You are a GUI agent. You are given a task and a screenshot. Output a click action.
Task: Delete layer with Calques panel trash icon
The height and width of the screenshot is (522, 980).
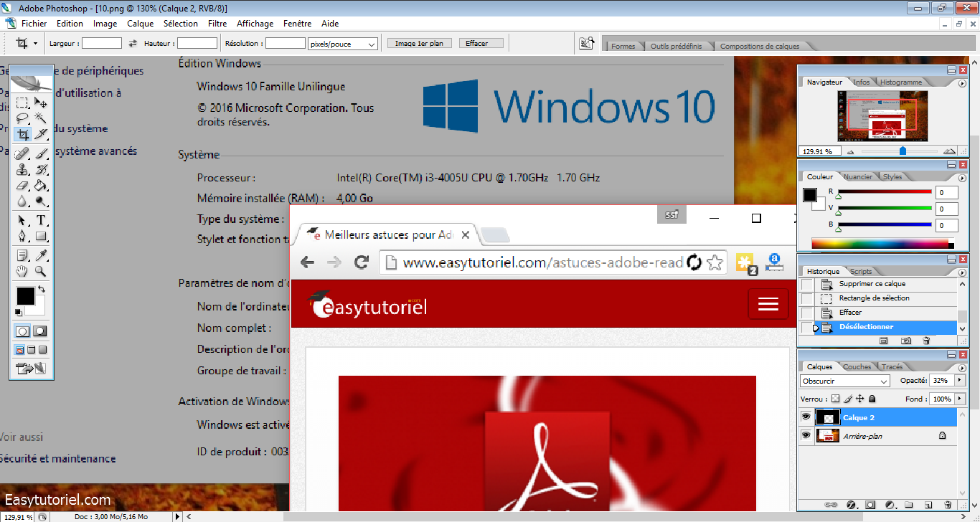coord(948,505)
